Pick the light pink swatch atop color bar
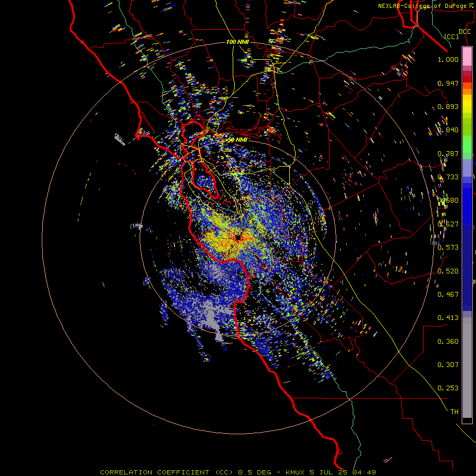Screen dimensions: 476x476 [x=467, y=56]
